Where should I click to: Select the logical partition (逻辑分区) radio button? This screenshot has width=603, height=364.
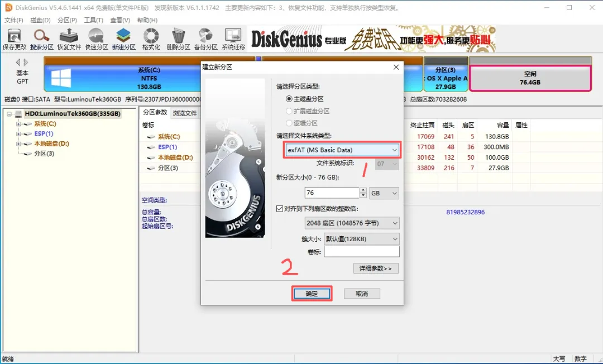pyautogui.click(x=289, y=123)
